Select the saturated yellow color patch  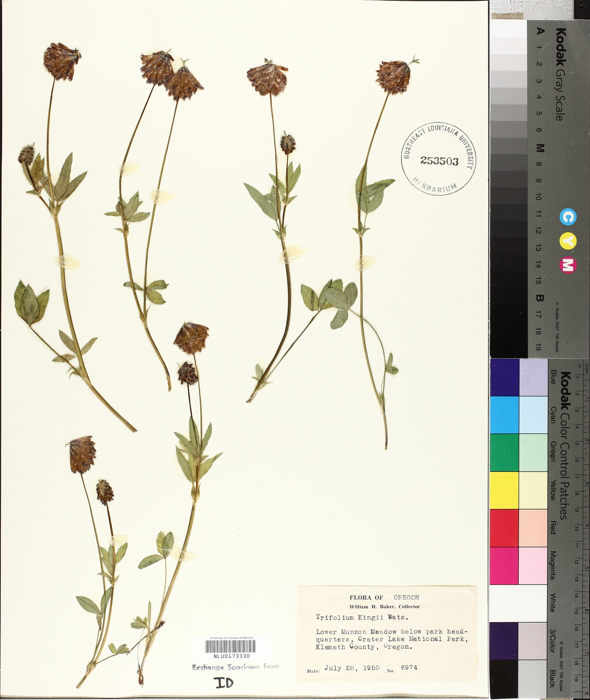click(x=504, y=490)
